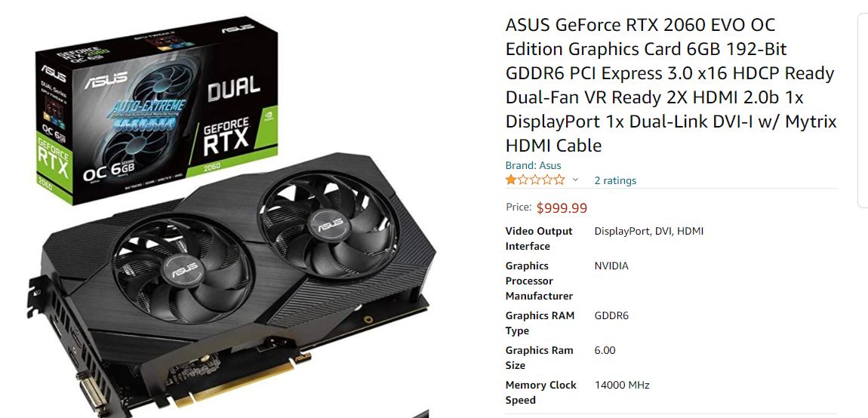Click the orange star rating icons
Screen dimensions: 868x418
534,180
